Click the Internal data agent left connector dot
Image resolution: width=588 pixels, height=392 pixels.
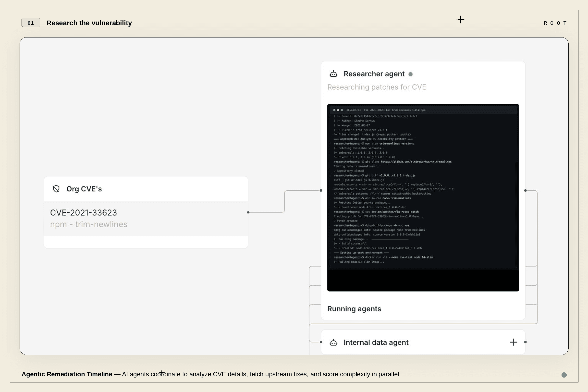tap(321, 342)
